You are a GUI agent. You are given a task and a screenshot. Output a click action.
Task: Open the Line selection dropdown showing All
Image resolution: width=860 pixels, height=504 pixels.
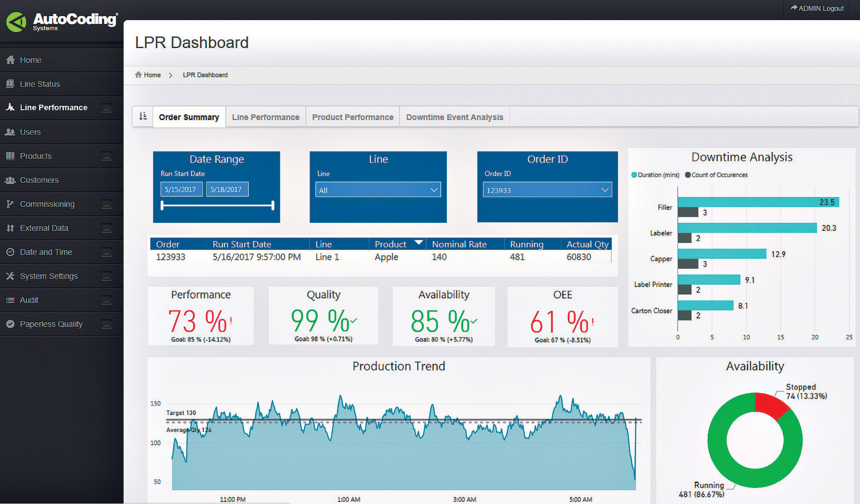point(377,190)
